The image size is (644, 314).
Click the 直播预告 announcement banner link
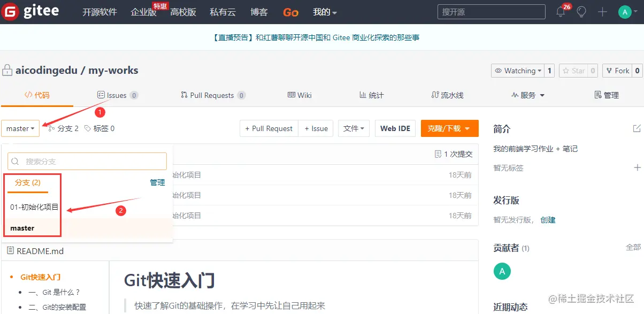pos(316,37)
